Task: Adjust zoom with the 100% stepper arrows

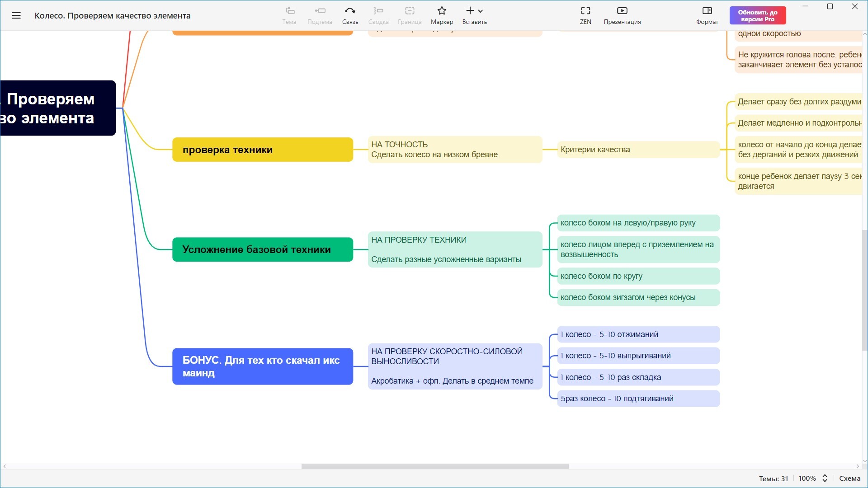Action: coord(825,478)
